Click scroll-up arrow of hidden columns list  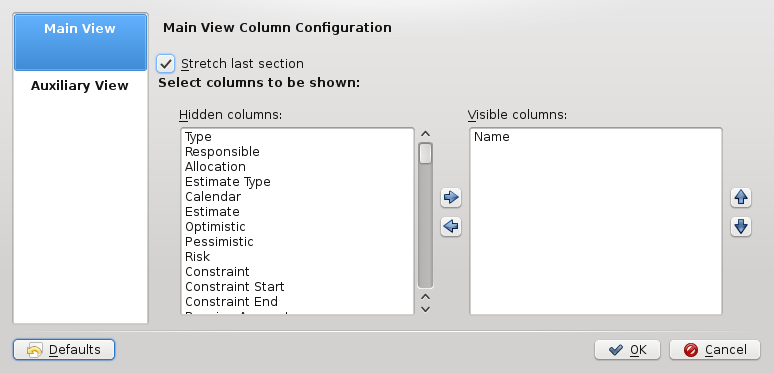point(426,134)
